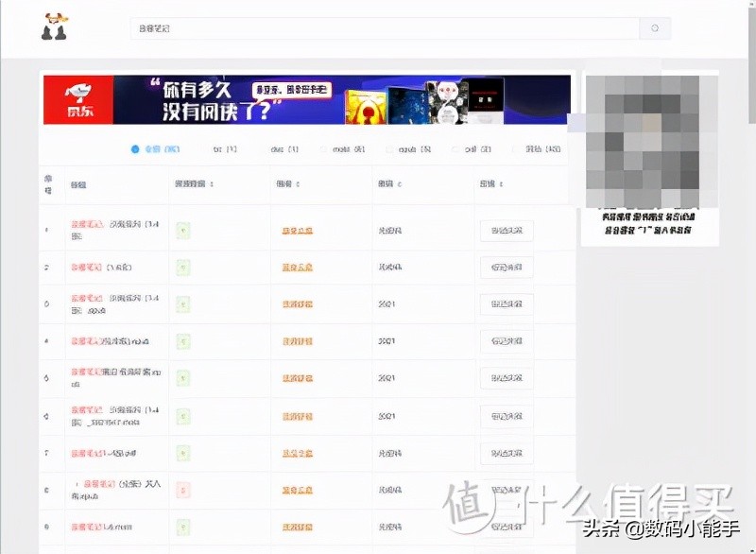Click the green platform icon in row 1
This screenshot has height=554, width=756.
click(x=182, y=230)
